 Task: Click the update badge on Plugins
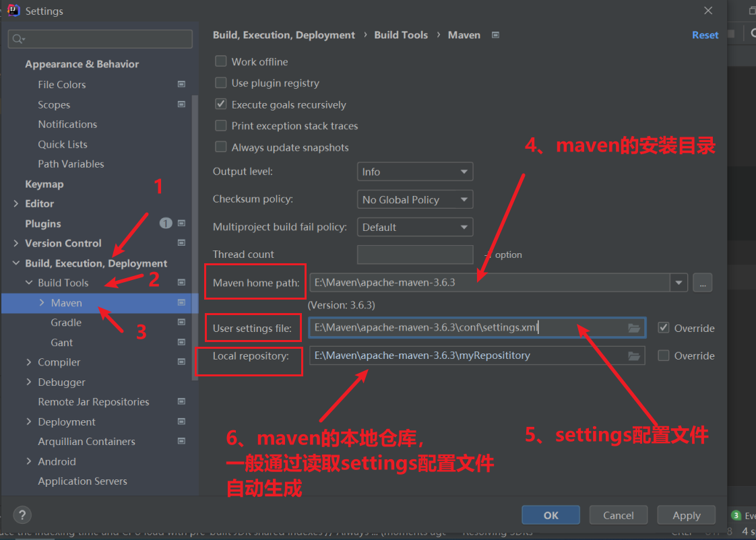pos(166,223)
